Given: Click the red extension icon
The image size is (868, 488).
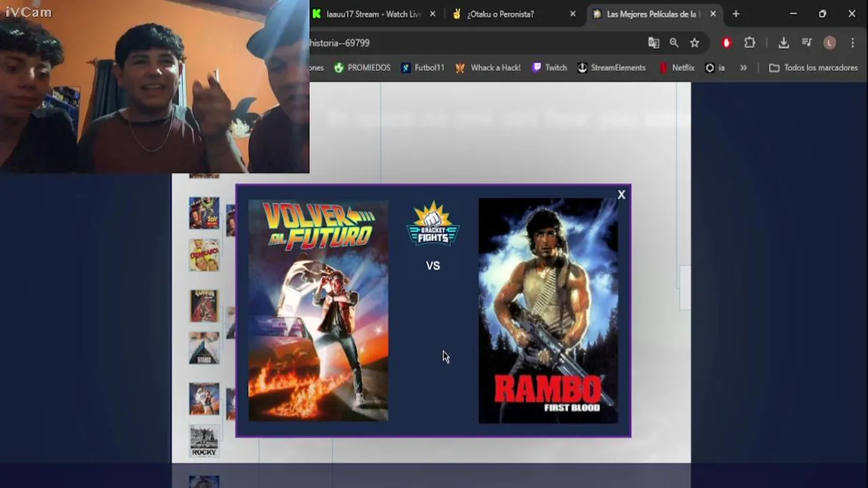Looking at the screenshot, I should coord(726,43).
